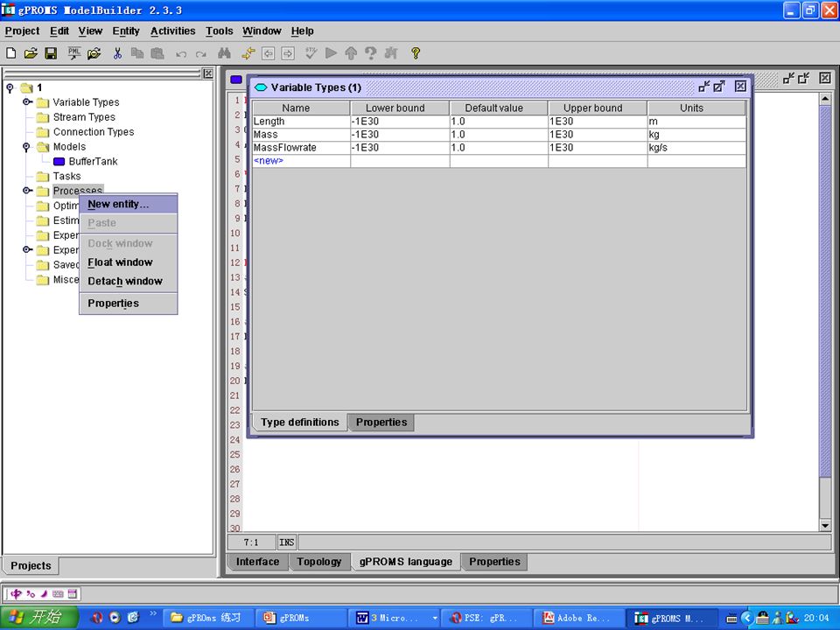
Task: Collapse the project 1 root node
Action: coord(10,87)
